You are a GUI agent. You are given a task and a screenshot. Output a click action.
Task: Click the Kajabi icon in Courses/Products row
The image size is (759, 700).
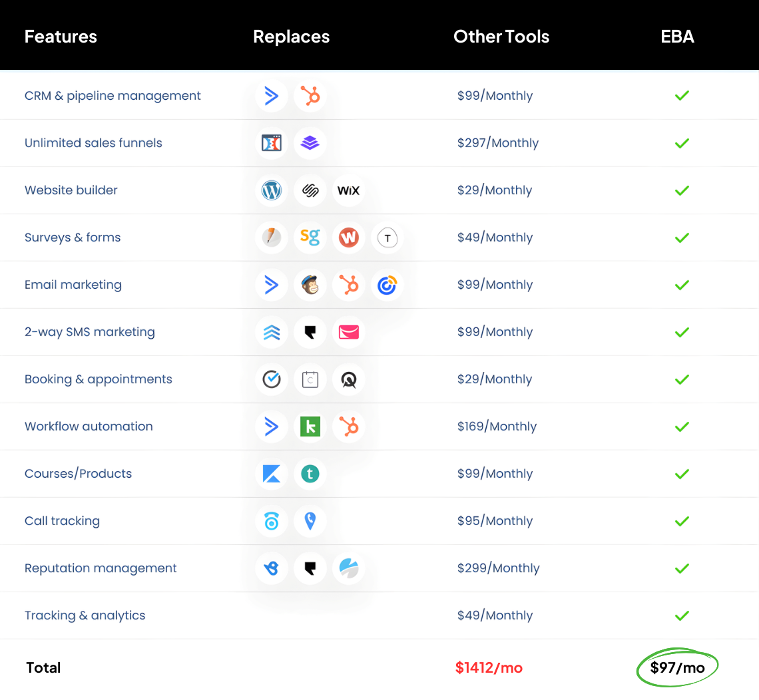click(271, 474)
